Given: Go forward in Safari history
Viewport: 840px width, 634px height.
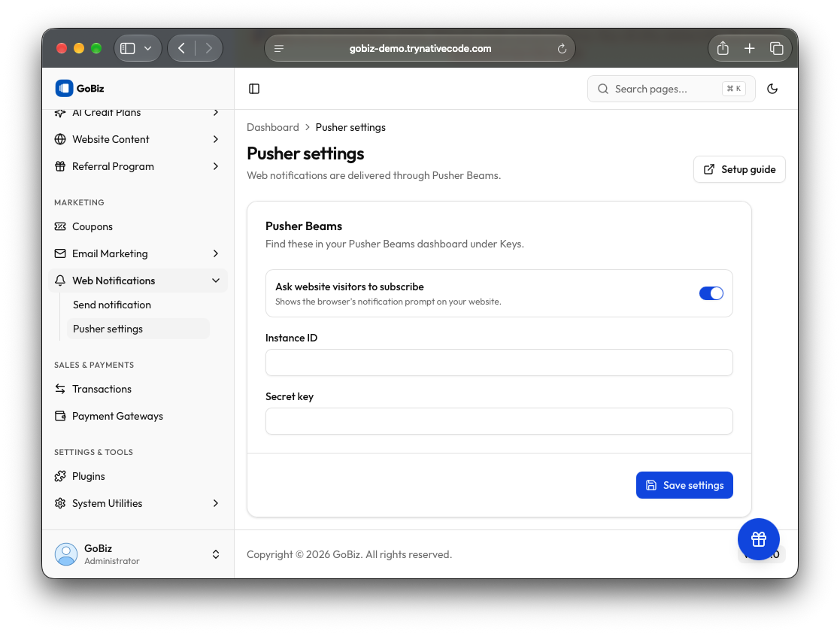Looking at the screenshot, I should point(209,49).
